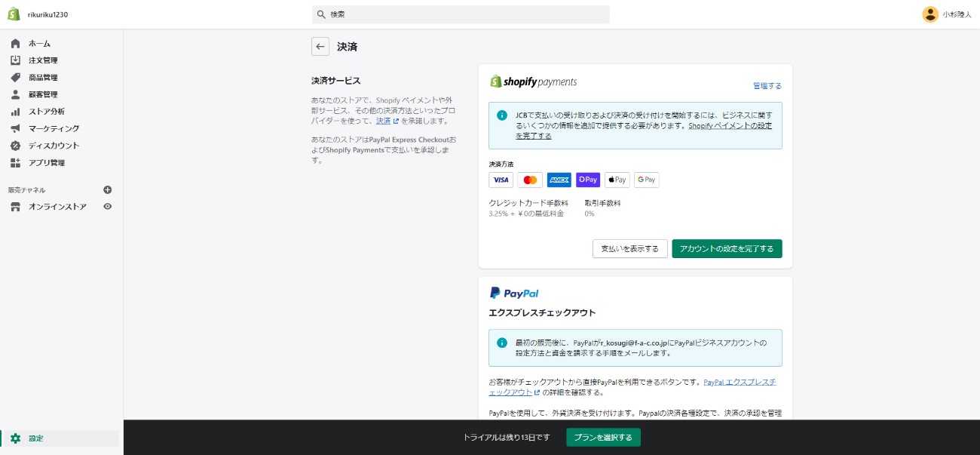
Task: Open 商品管理 in the sidebar
Action: (42, 78)
